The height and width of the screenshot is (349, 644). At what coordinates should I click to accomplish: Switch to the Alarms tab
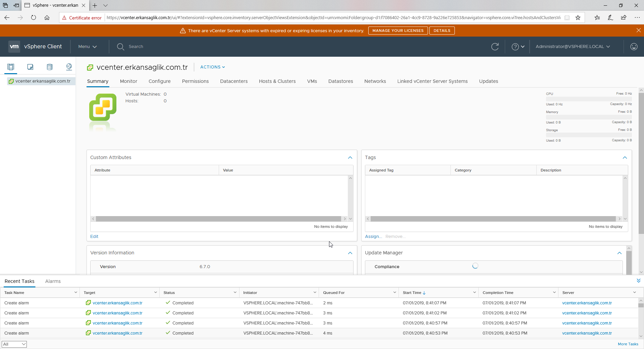(53, 281)
